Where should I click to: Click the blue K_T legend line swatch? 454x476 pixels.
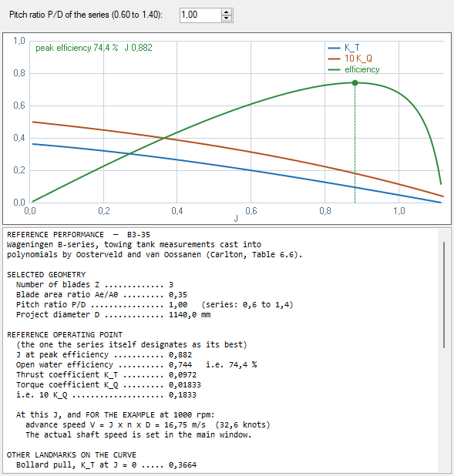334,48
